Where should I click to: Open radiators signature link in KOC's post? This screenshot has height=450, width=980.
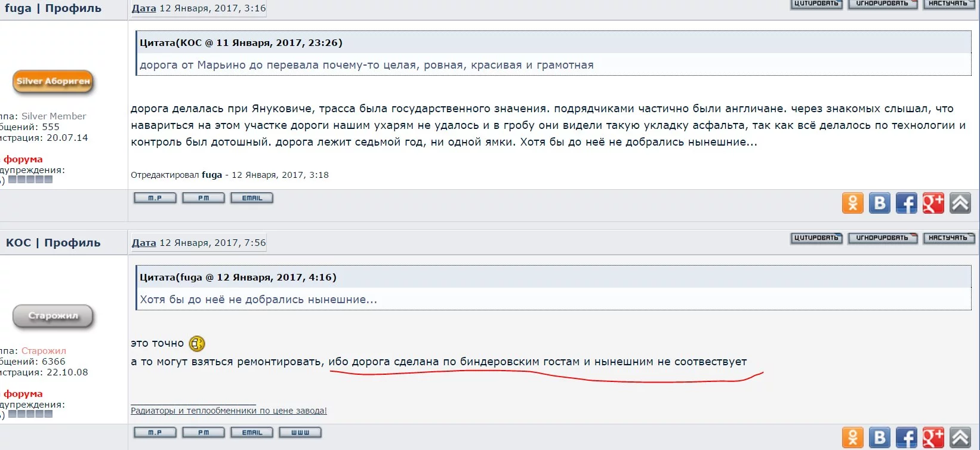click(229, 411)
